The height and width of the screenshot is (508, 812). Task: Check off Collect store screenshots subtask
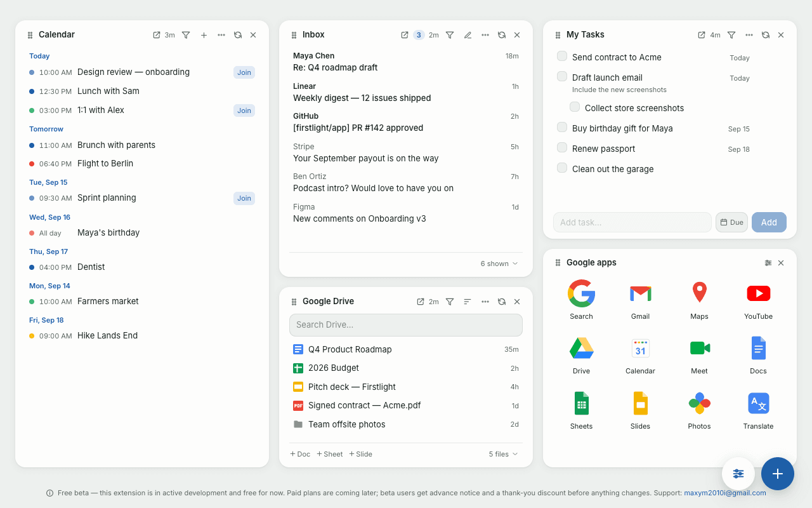pyautogui.click(x=575, y=107)
